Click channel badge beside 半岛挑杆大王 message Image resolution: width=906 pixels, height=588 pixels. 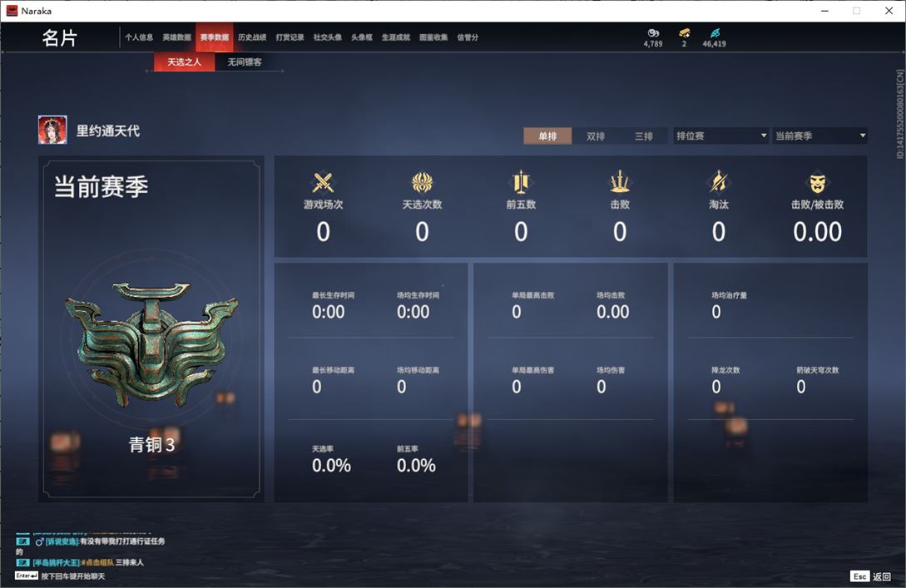coord(22,562)
